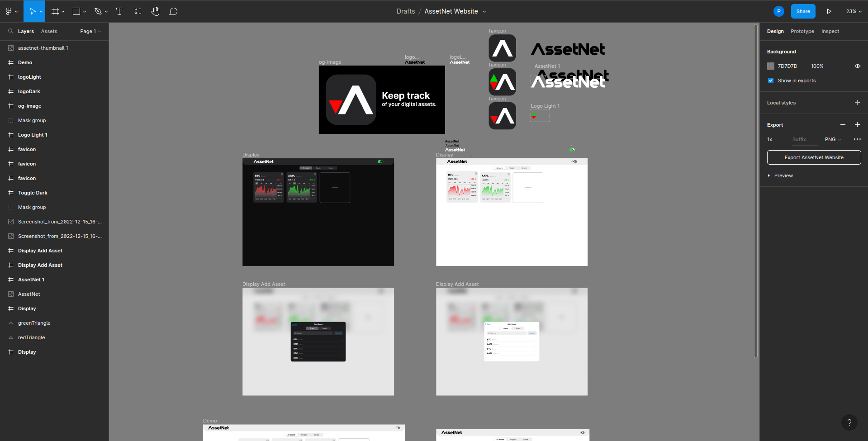
Task: Click the user avatar P
Action: [778, 11]
